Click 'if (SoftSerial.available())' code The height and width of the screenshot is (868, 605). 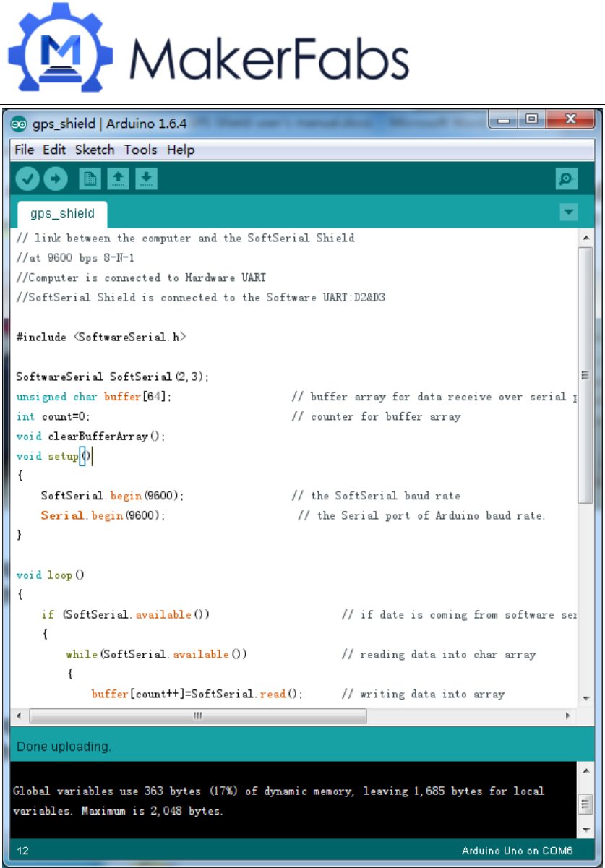(126, 615)
